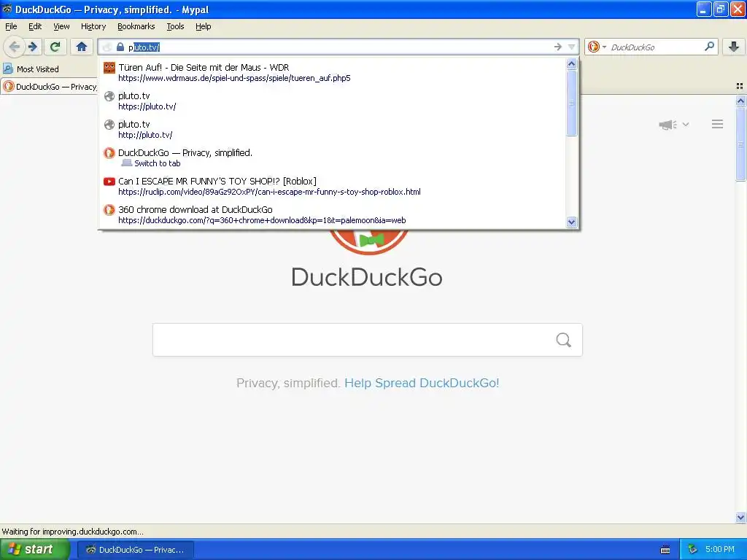Reload the current page
This screenshot has height=560, width=747.
[55, 47]
